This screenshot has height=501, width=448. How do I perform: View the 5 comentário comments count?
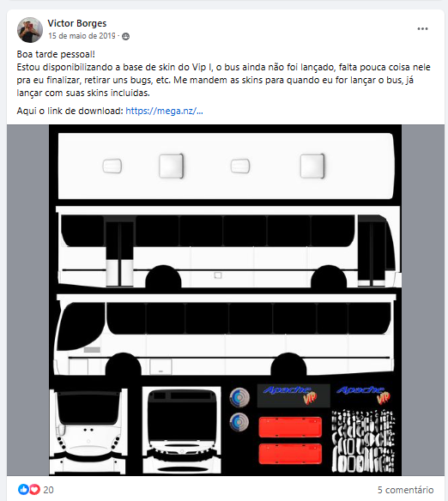405,490
